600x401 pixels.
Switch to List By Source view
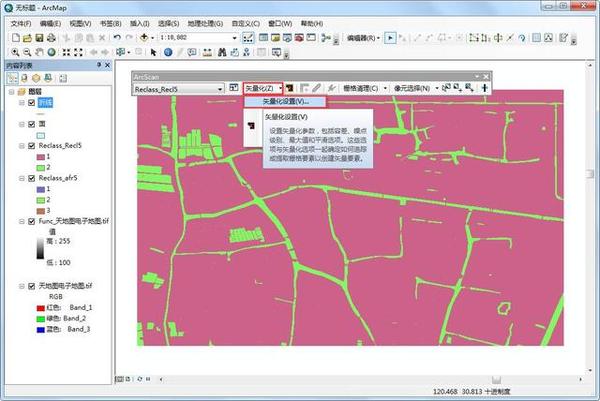24,78
